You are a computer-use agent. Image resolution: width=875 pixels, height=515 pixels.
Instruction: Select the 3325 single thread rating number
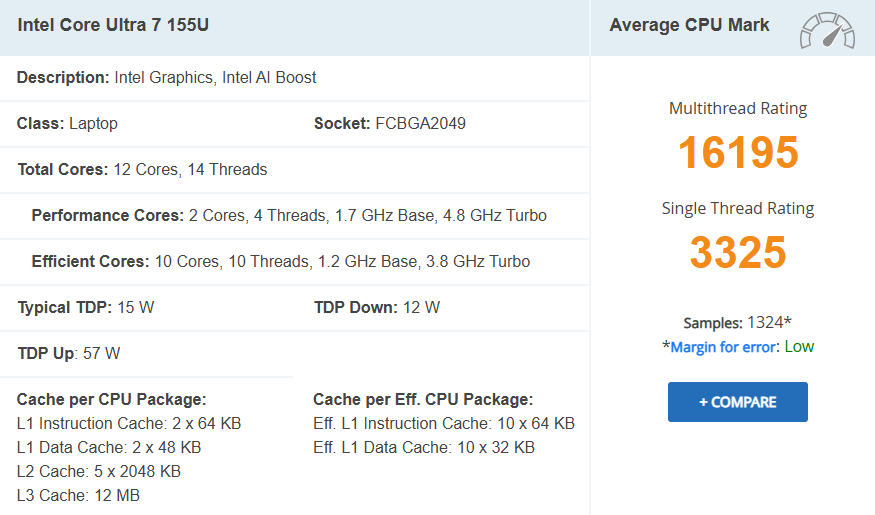(738, 253)
